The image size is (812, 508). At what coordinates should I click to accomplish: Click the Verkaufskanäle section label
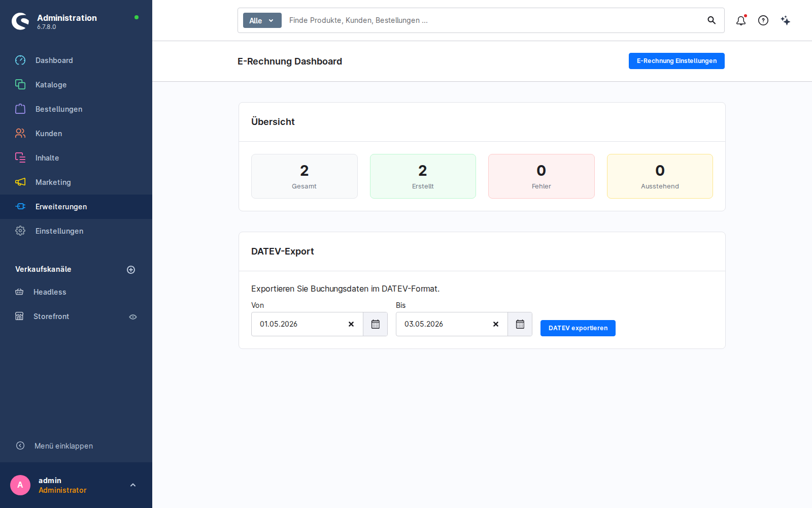tap(43, 269)
